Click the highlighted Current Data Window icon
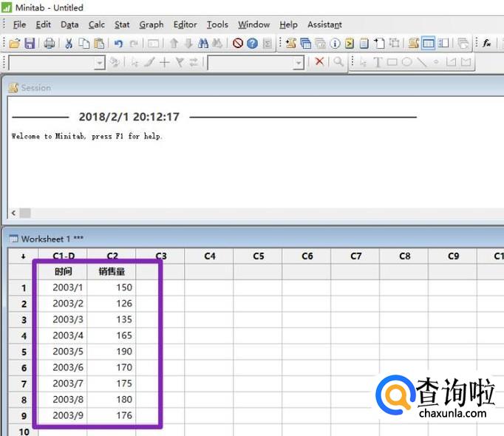This screenshot has height=436, width=504. click(x=429, y=43)
